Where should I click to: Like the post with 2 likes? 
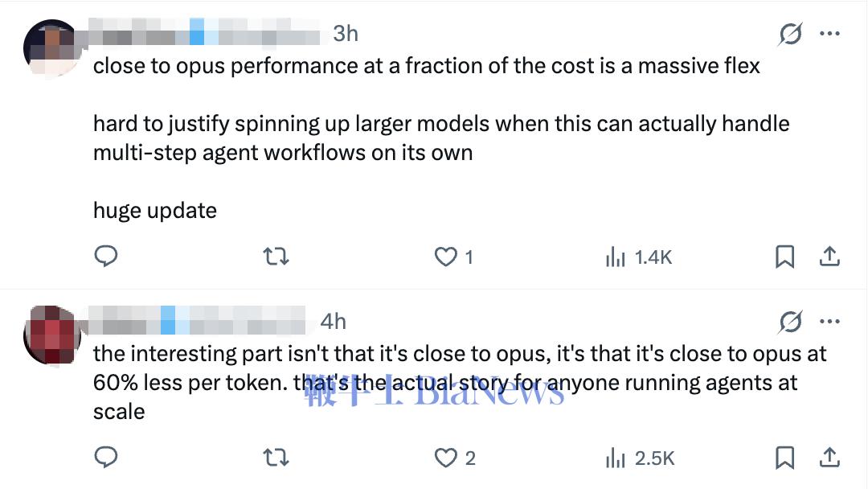(454, 458)
